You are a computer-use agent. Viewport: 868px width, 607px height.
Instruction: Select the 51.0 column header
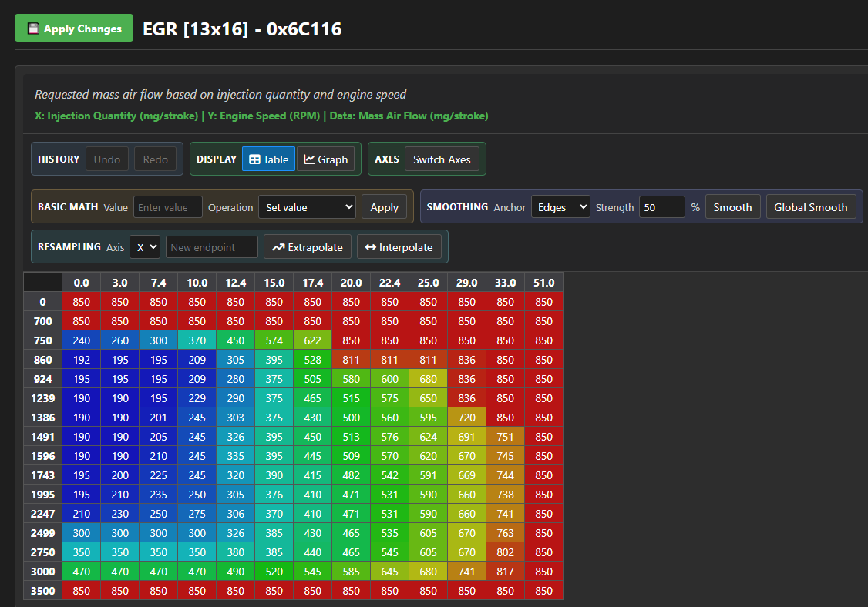543,283
